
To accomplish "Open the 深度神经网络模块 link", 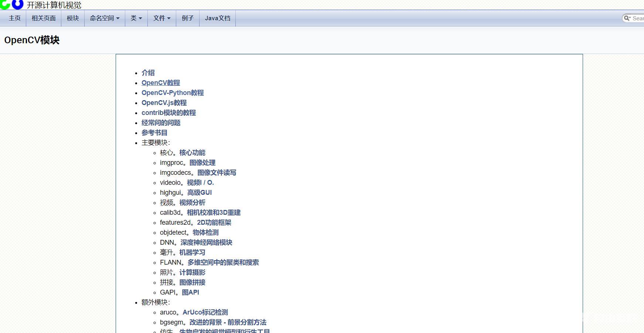I will pyautogui.click(x=206, y=242).
